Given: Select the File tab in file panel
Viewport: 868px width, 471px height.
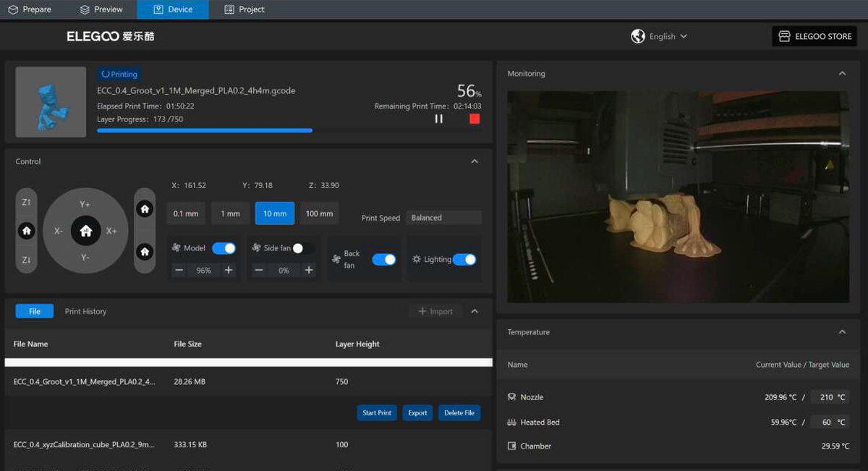Looking at the screenshot, I should click(35, 311).
